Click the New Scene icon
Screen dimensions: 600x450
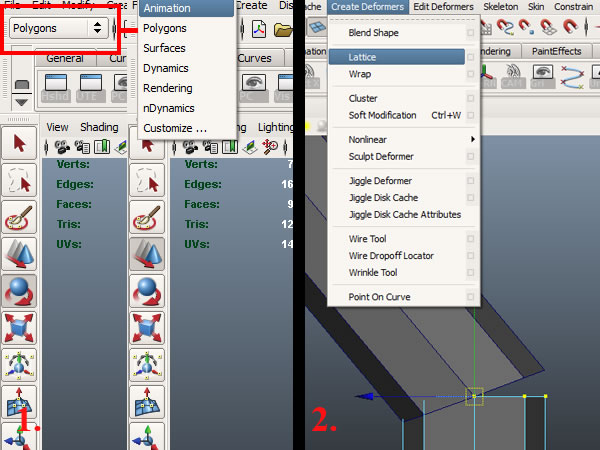(x=259, y=29)
